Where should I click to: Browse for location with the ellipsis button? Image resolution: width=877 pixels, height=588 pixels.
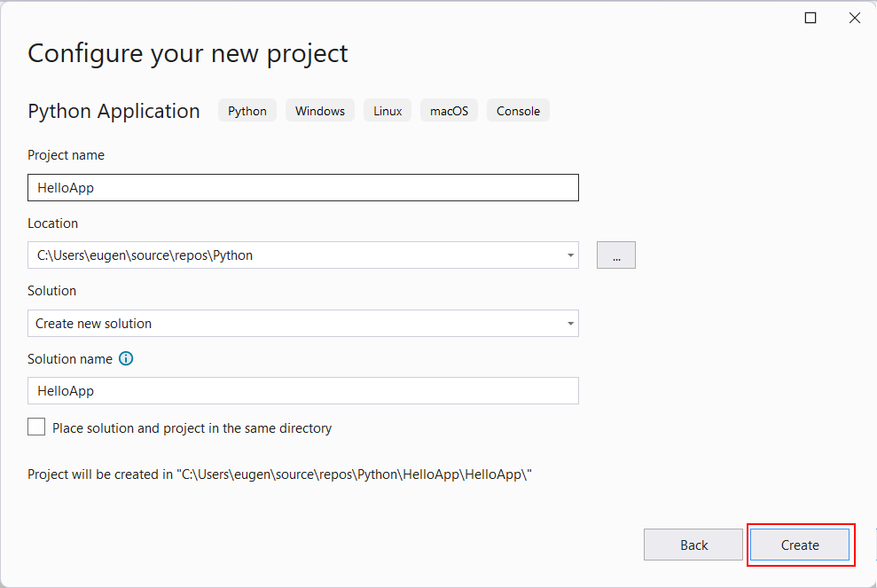[x=615, y=255]
